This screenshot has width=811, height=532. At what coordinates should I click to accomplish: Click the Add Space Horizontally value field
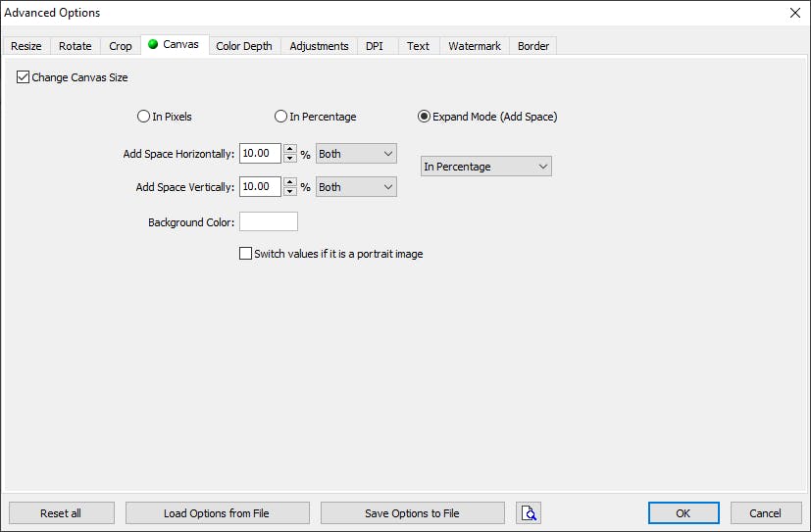[x=260, y=154]
